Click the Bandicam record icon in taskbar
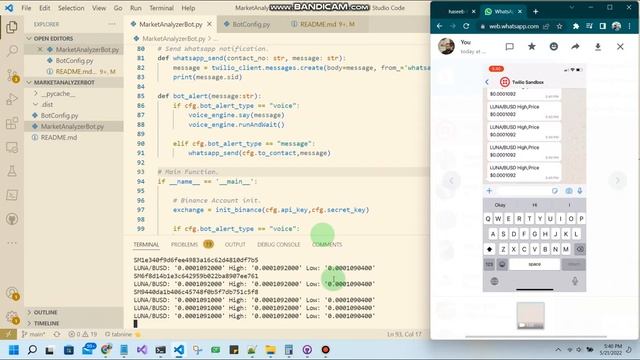Screen dimensions: 640x360 coord(325,350)
